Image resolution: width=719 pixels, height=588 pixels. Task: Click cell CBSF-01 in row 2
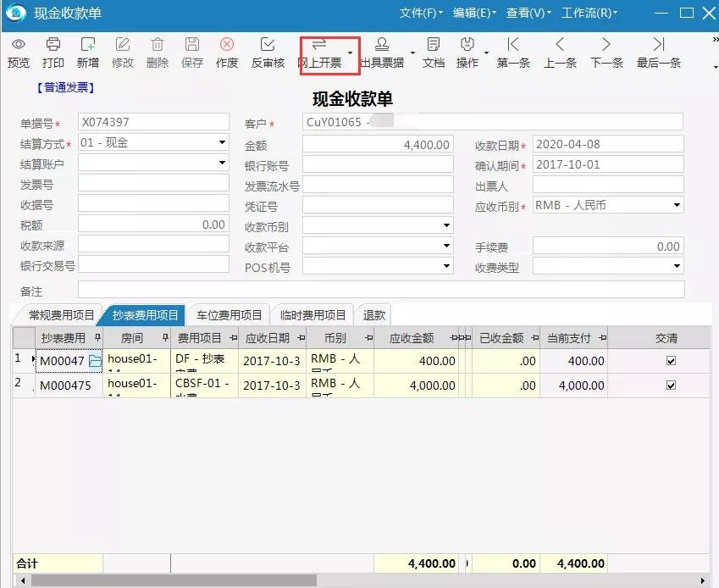pos(204,386)
